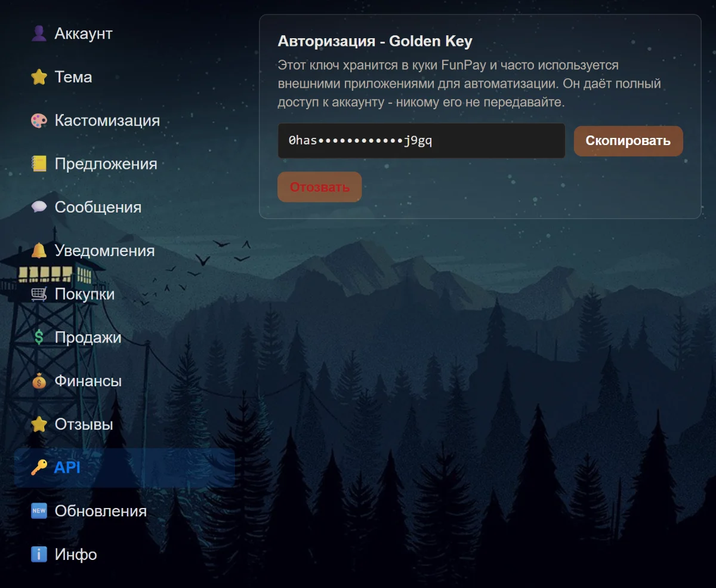Screen dimensions: 716x588
Task: Open the Отзывы menu item
Action: [124, 424]
